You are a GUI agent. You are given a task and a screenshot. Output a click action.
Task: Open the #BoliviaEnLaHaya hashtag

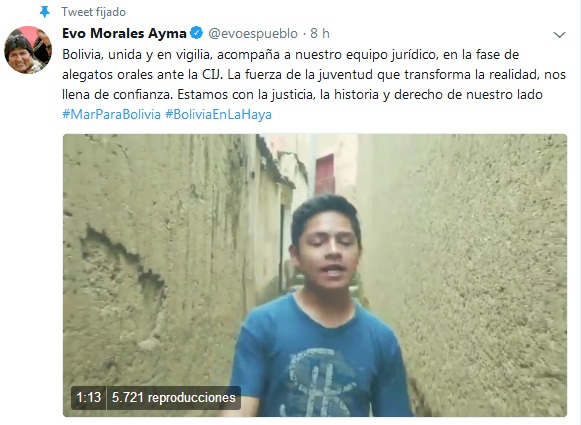[218, 114]
